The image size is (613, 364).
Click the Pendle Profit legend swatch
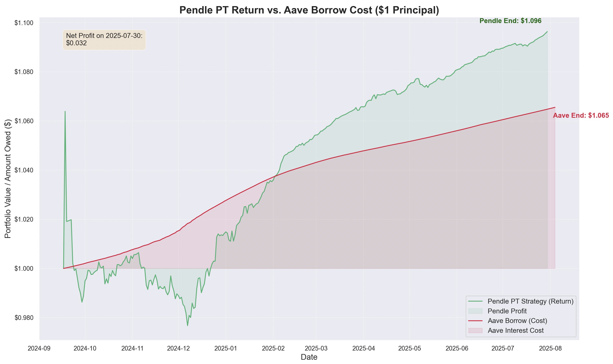point(475,311)
